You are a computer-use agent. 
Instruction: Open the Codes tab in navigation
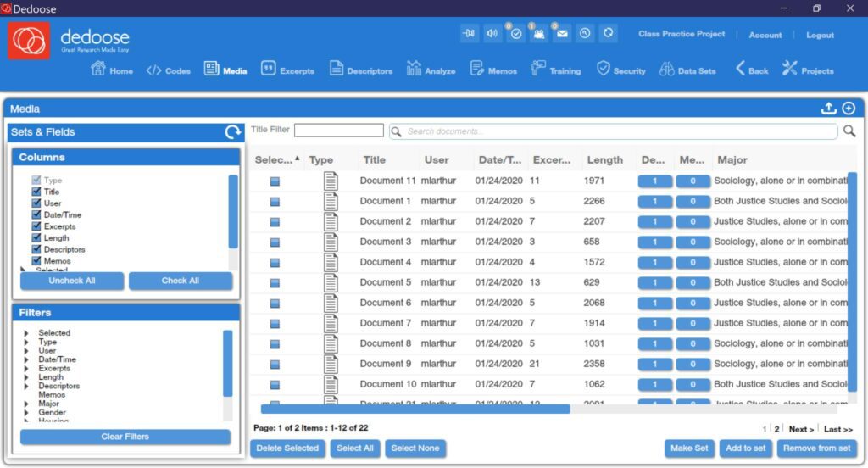pos(169,70)
